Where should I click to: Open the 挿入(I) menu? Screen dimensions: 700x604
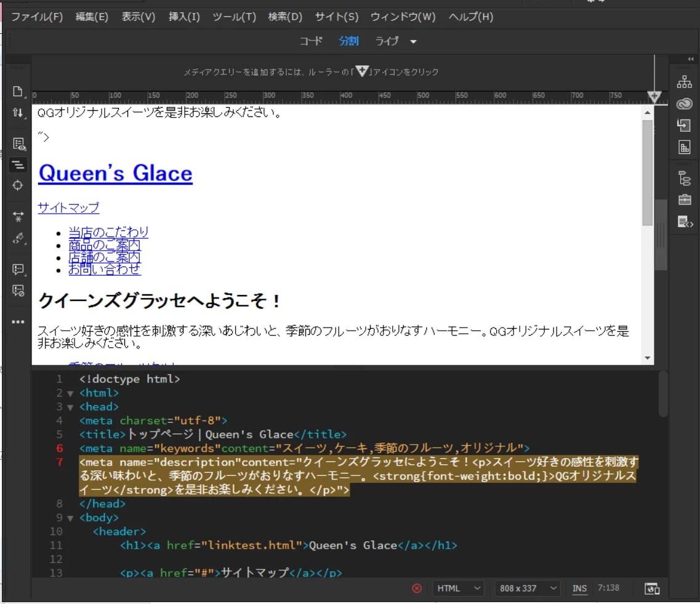click(x=184, y=17)
